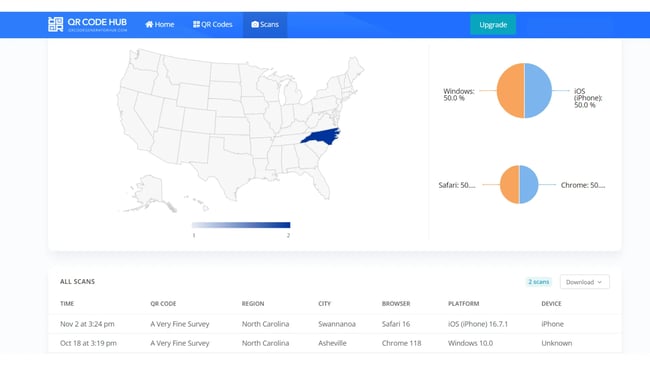This screenshot has width=650, height=365.
Task: Click the Safari 16 browser cell
Action: coord(396,324)
